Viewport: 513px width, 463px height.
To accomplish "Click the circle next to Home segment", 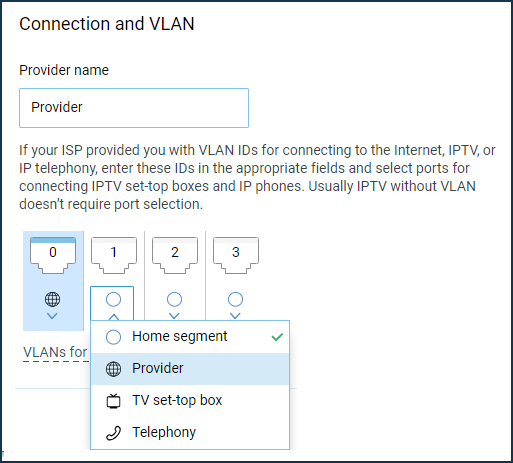I will pos(113,337).
